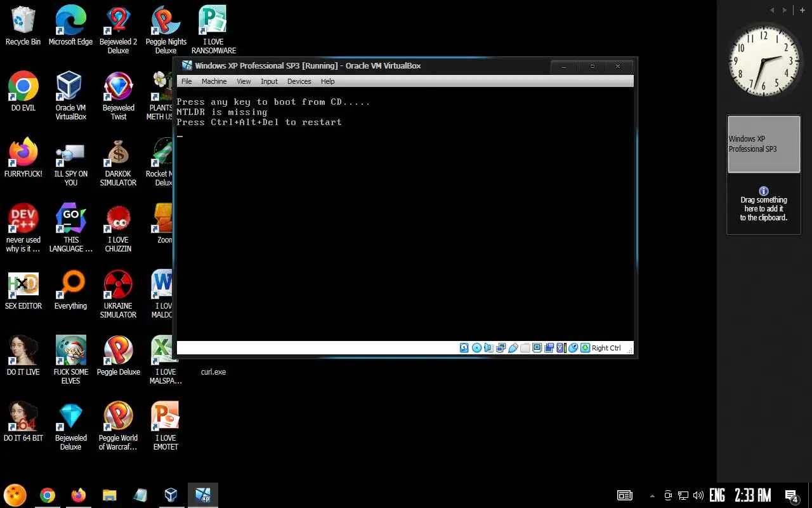Image resolution: width=812 pixels, height=508 pixels.
Task: Select the curl.exe desktop file
Action: click(x=213, y=371)
